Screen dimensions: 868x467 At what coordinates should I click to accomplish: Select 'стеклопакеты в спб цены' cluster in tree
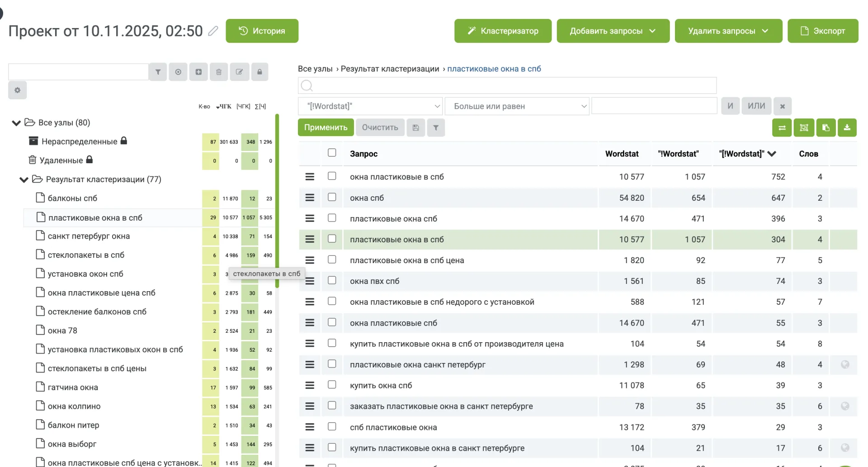pos(97,368)
